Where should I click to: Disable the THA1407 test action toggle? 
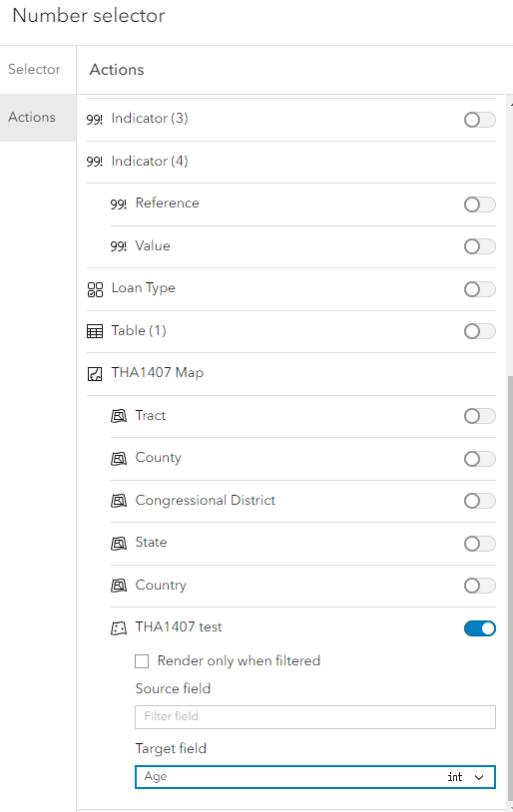(480, 628)
